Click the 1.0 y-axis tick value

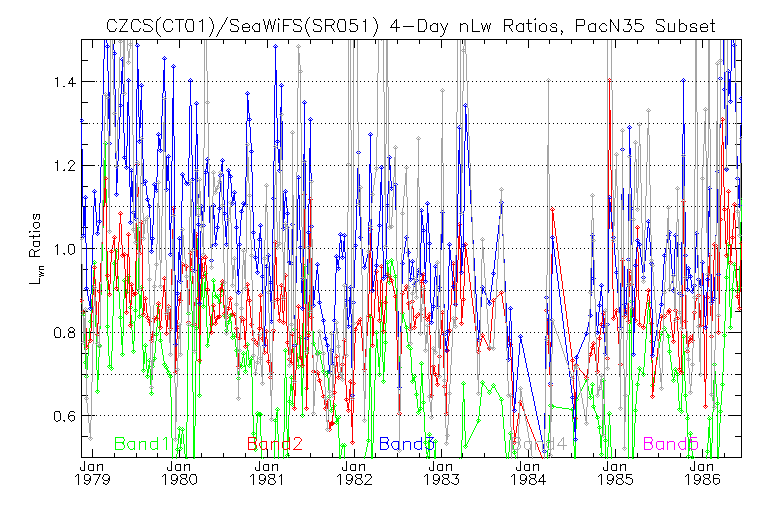[x=64, y=249]
